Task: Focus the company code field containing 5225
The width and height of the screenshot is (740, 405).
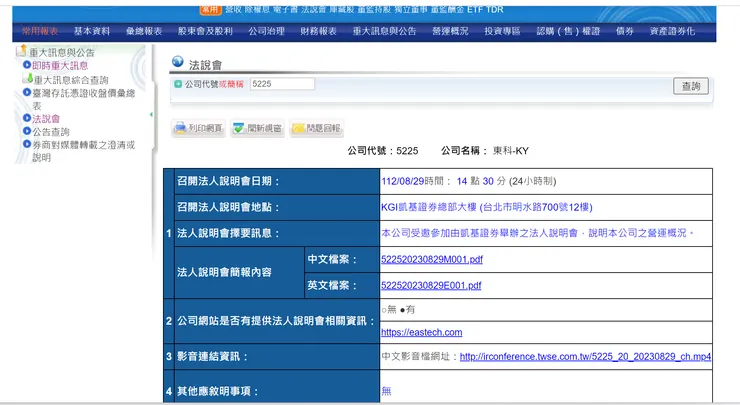Action: click(x=282, y=84)
